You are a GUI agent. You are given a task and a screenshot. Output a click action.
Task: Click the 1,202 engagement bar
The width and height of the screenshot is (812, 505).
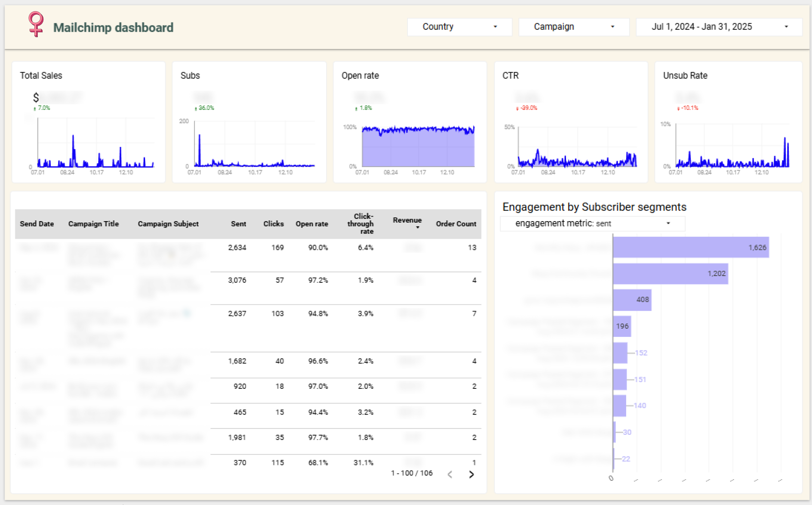(670, 273)
